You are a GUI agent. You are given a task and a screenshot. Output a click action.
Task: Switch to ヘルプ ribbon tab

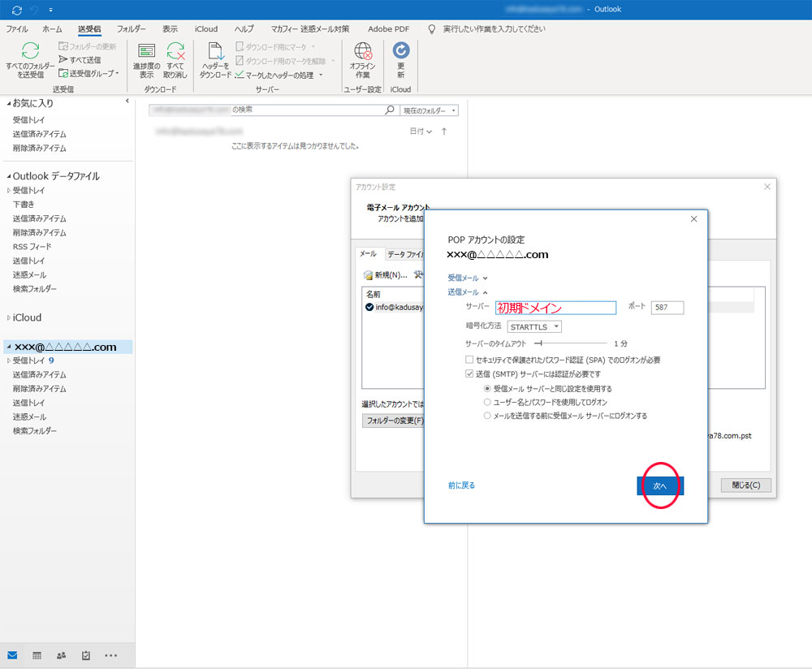pyautogui.click(x=244, y=29)
